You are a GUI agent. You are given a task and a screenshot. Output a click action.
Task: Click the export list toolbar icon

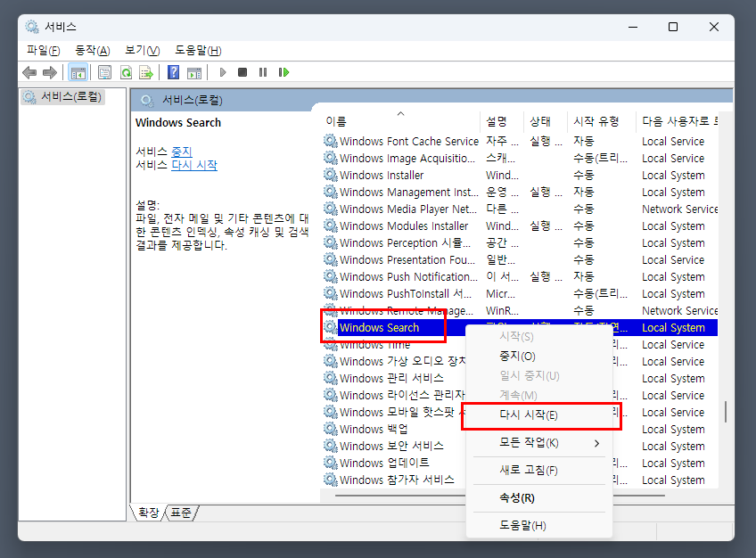[146, 73]
